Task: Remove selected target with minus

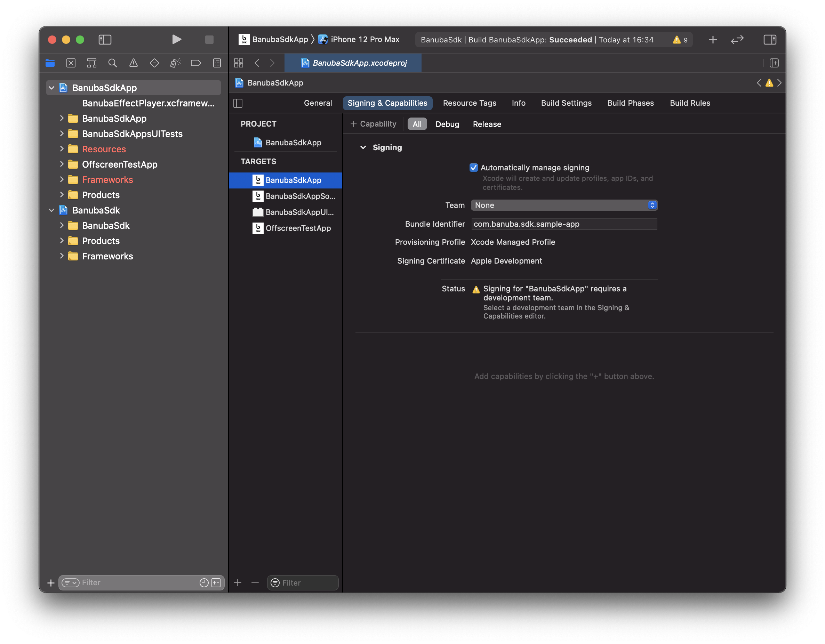Action: click(255, 582)
